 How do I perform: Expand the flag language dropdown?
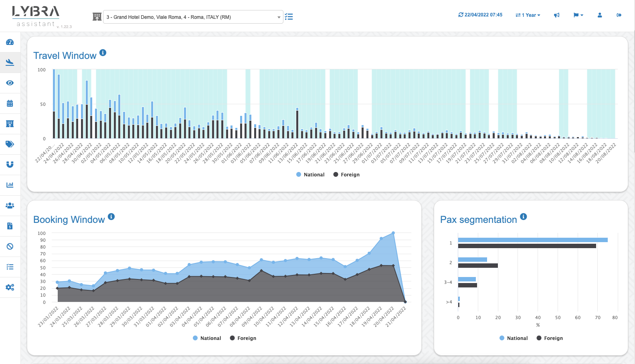click(578, 15)
